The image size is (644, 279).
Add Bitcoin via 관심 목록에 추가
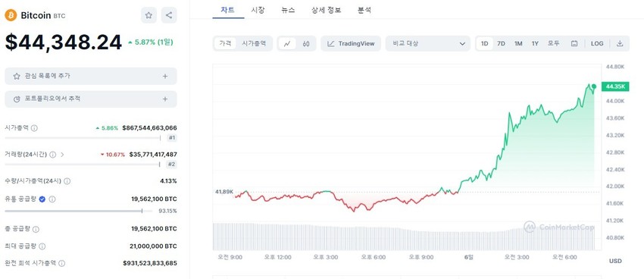91,76
